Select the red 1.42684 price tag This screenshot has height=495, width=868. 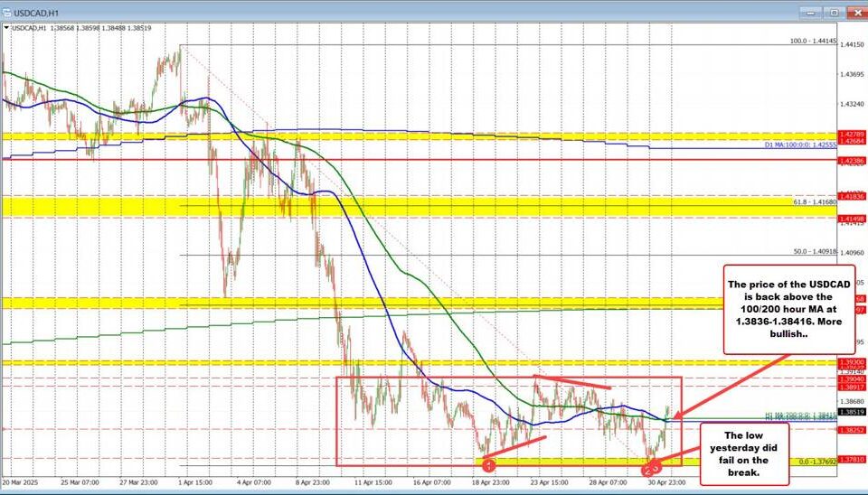(x=853, y=141)
